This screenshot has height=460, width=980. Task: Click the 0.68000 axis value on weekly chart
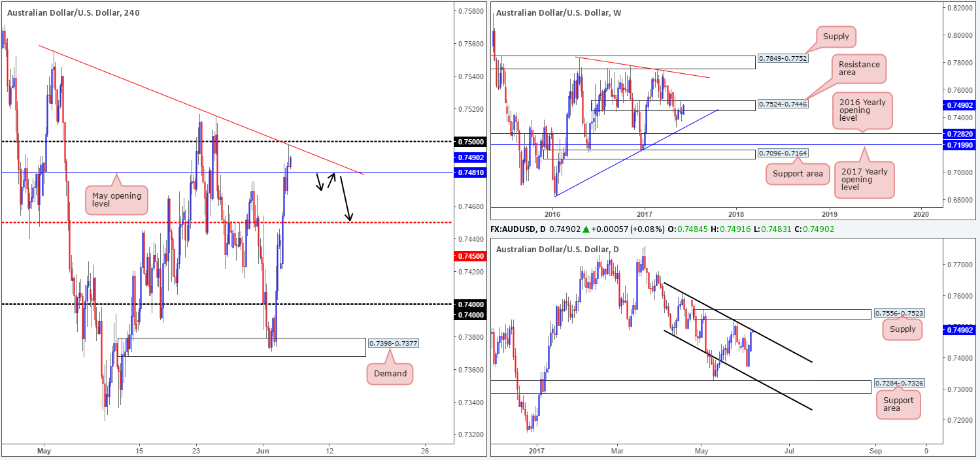[x=961, y=200]
